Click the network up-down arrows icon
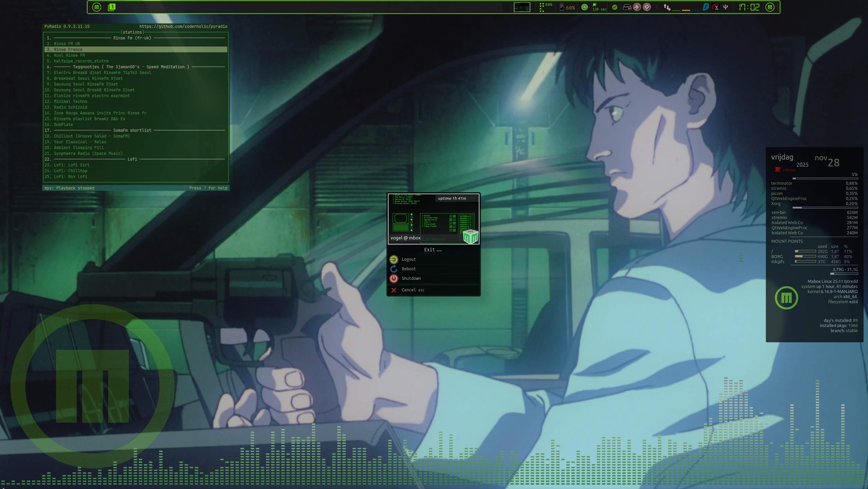868x489 pixels. click(667, 7)
